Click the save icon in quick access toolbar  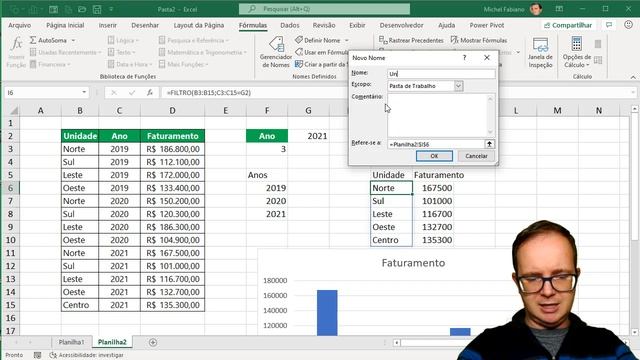[97, 9]
